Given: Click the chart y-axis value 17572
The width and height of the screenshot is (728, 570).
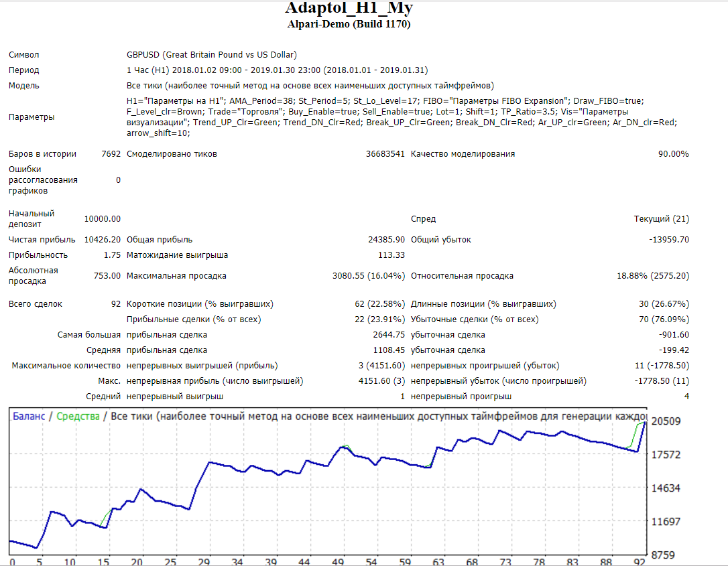Looking at the screenshot, I should click(x=666, y=455).
